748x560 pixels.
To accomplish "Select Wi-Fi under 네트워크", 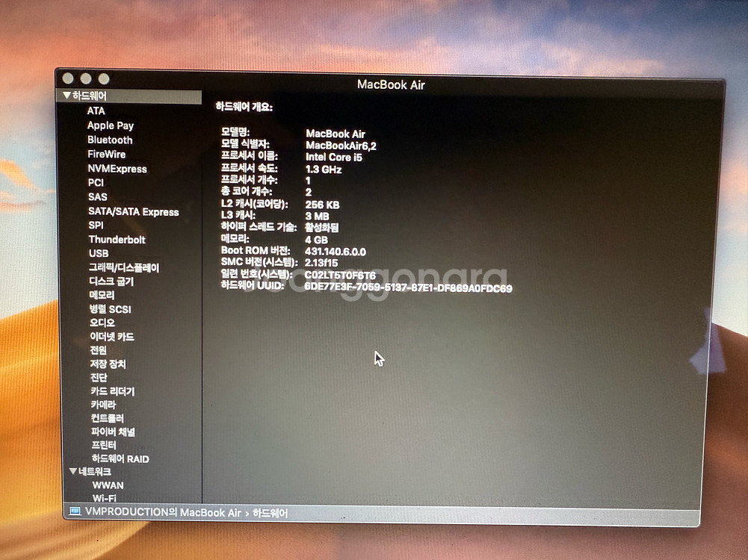I will click(x=104, y=498).
